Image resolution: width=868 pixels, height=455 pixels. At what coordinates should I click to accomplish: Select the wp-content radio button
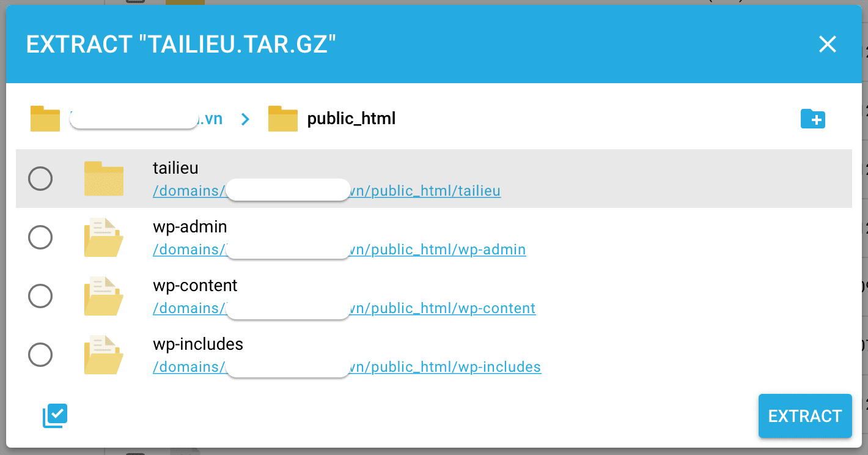40,296
